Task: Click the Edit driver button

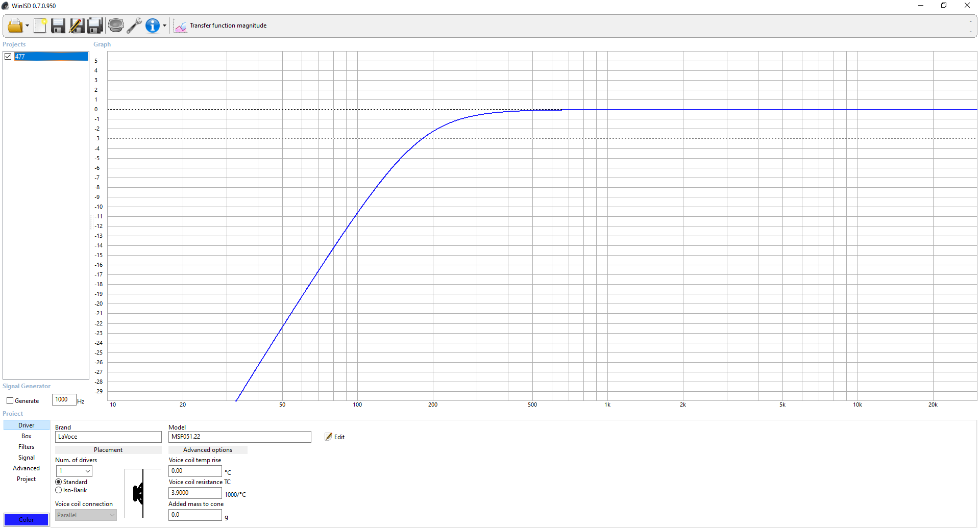Action: pos(335,437)
